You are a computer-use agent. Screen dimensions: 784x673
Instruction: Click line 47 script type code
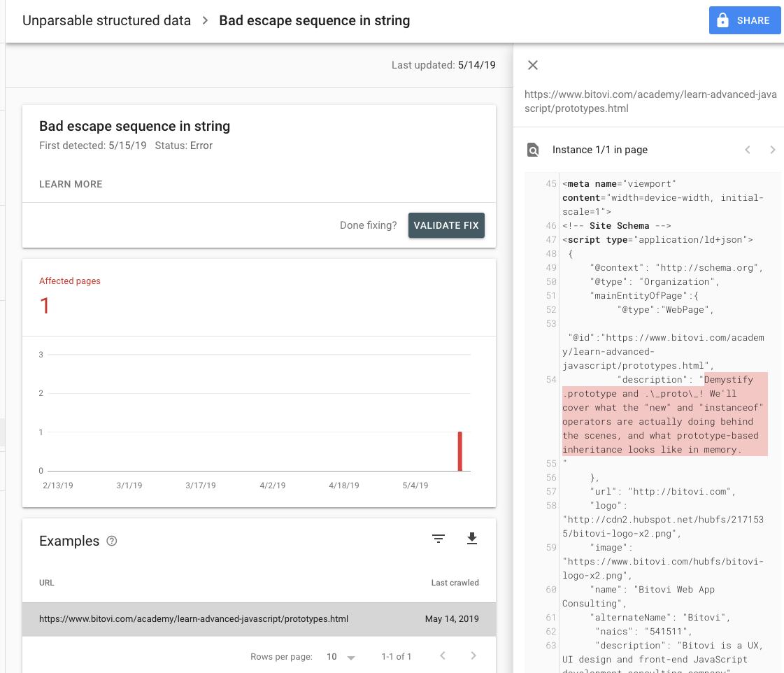click(657, 239)
